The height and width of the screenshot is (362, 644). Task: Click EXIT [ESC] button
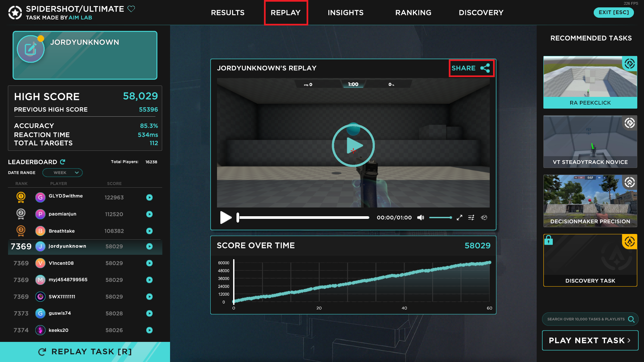pyautogui.click(x=613, y=12)
